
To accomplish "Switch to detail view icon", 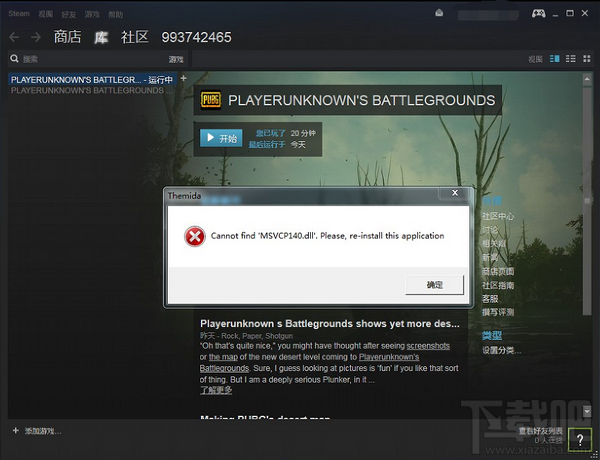I will point(554,59).
